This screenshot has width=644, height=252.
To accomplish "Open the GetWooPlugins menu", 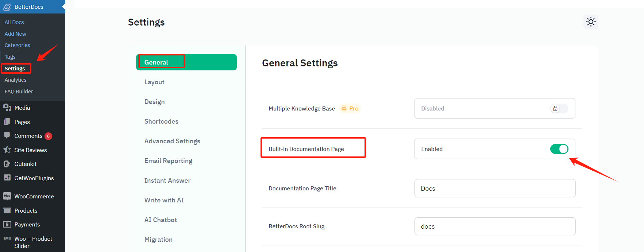I will coord(32,178).
